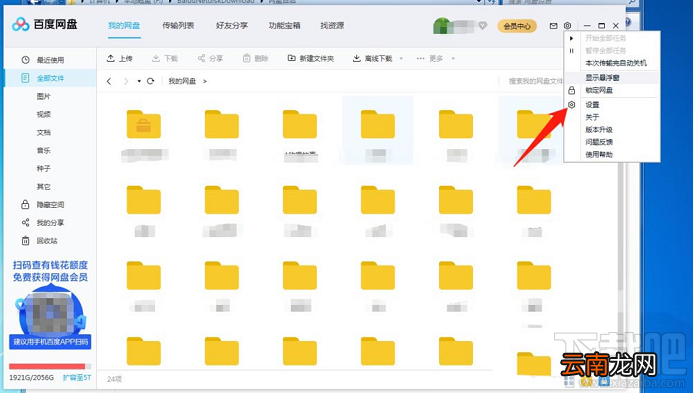Click the user avatar
694x393 pixels.
tap(441, 26)
